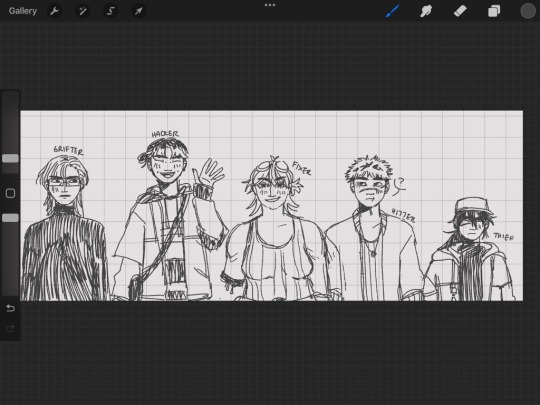The image size is (540, 405).
Task: Click the brush opacity slider handle
Action: tap(10, 218)
